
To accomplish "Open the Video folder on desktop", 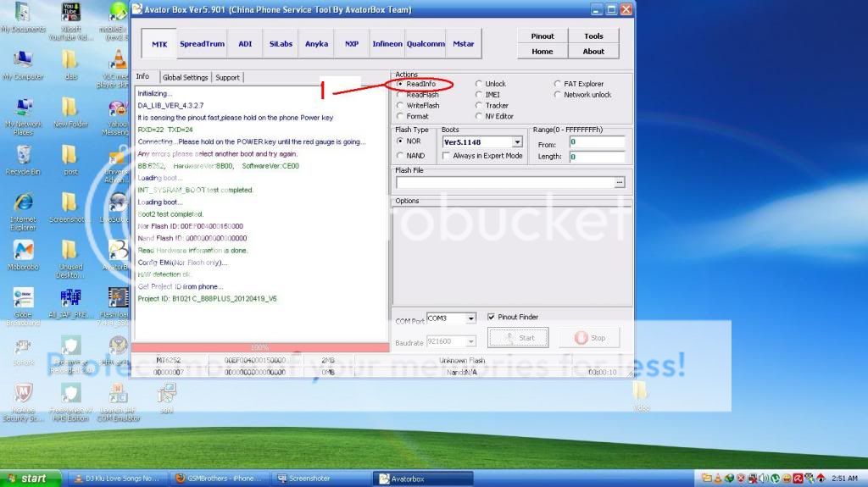I will [x=641, y=396].
